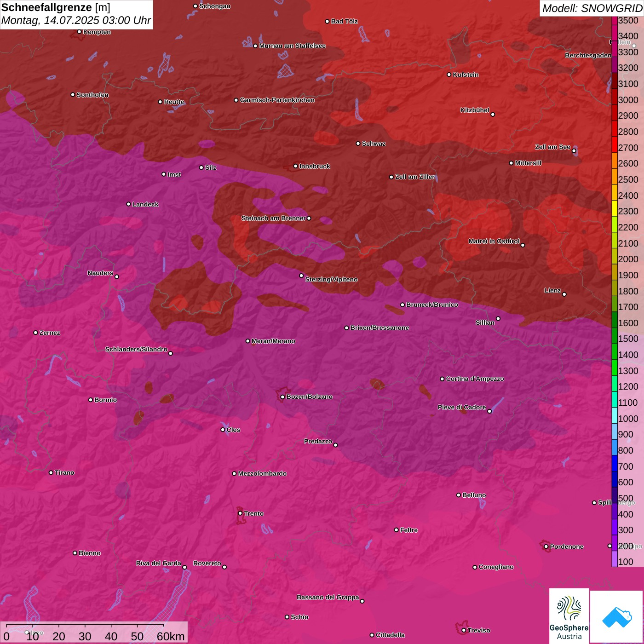Click the 'Modell: SNOWGRID' label
Viewport: 644px width, 644px height.
[x=592, y=8]
